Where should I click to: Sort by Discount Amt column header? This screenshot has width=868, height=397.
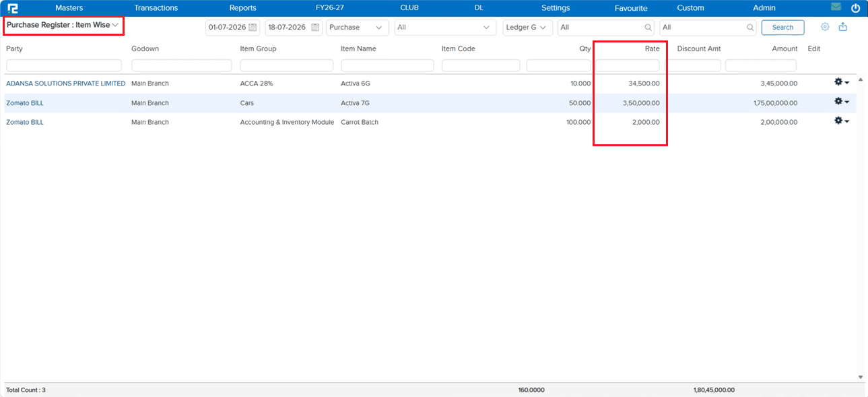click(699, 49)
